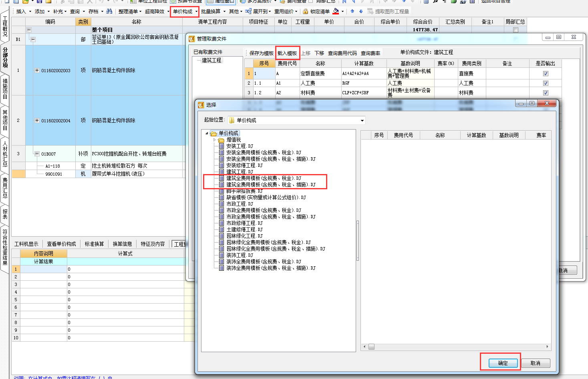Select 建筑全费用模板(含规费、税金、措施).DJ
The image size is (588, 379).
[271, 184]
